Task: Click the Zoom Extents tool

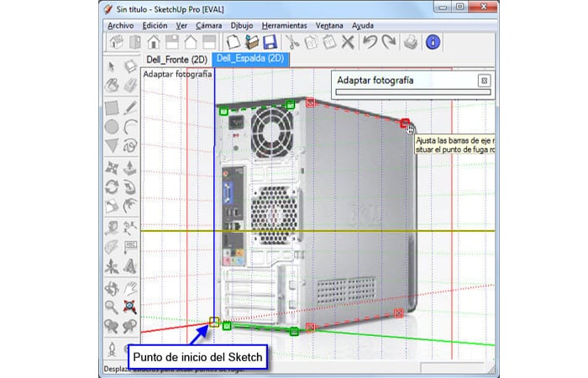Action: pyautogui.click(x=130, y=307)
